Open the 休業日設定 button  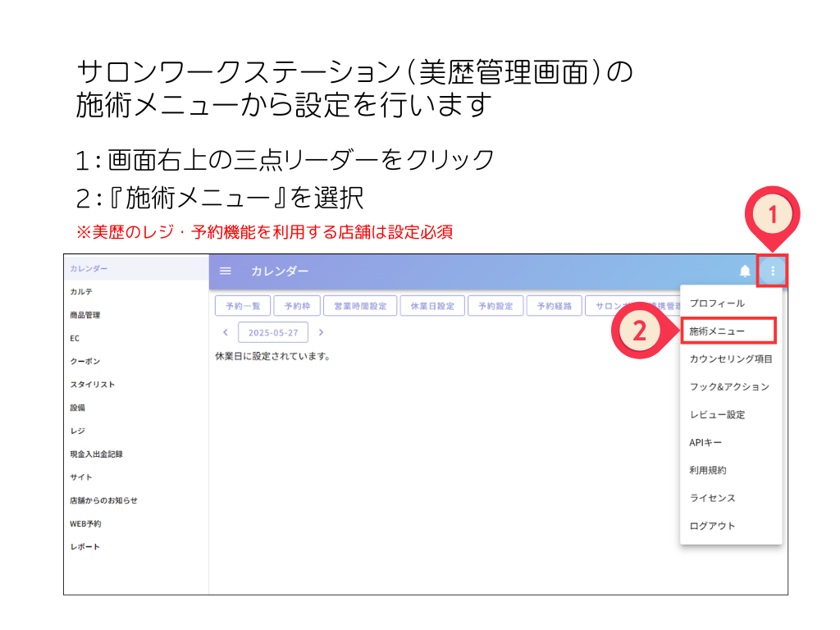tap(432, 306)
